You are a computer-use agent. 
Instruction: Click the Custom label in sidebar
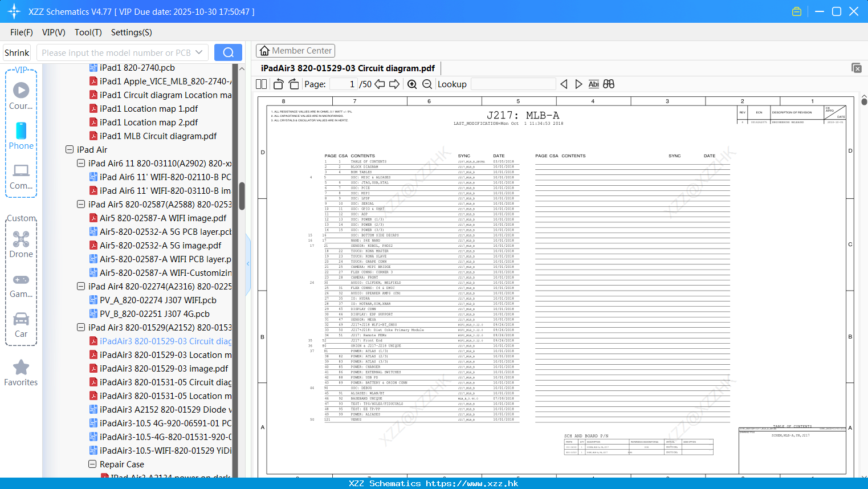[21, 218]
